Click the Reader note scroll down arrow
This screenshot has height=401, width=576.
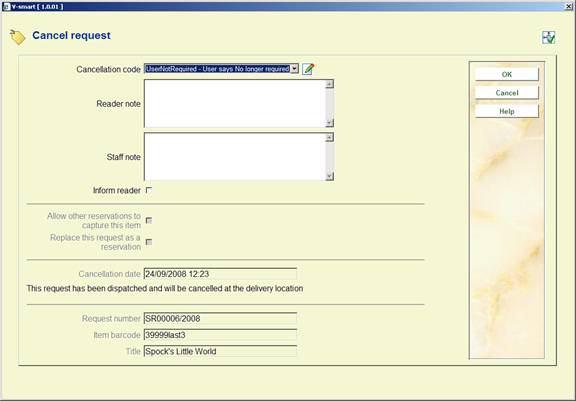point(330,123)
